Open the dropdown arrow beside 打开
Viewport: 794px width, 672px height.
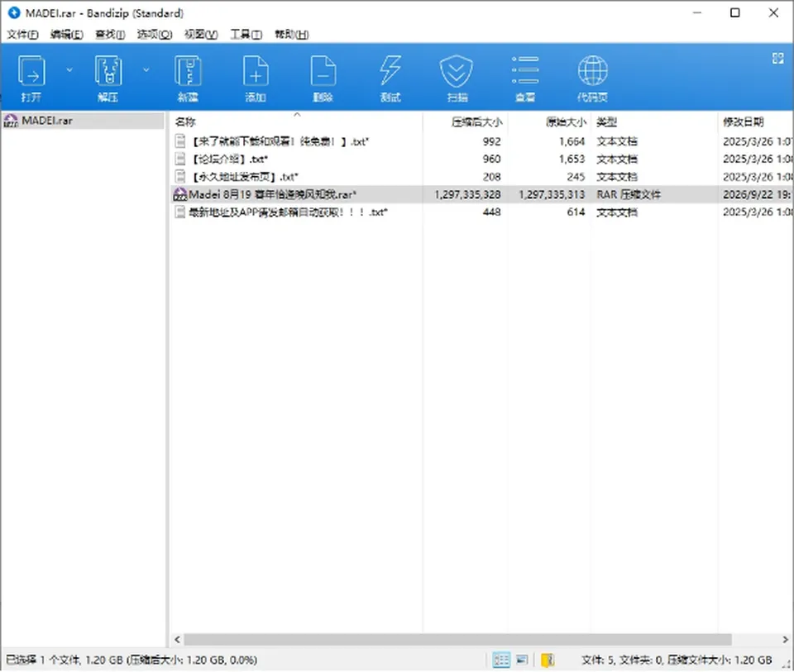[x=69, y=69]
